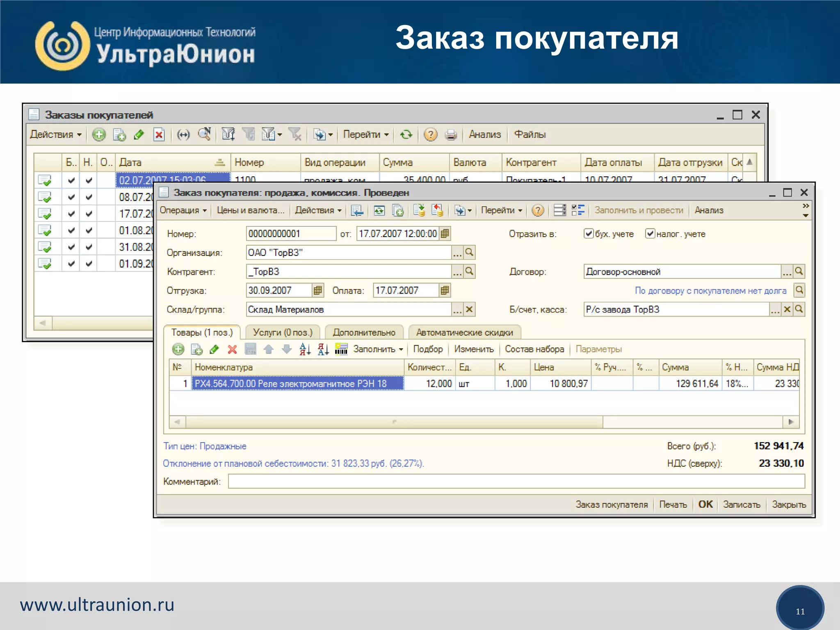Toggle the бух. учете checkbox

589,234
